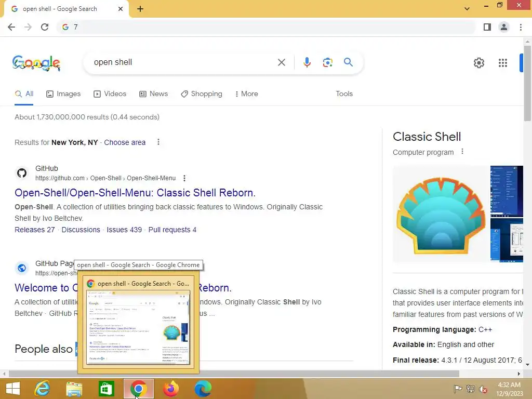Open the Action Center flag tray icon
532x399 pixels.
pos(458,389)
